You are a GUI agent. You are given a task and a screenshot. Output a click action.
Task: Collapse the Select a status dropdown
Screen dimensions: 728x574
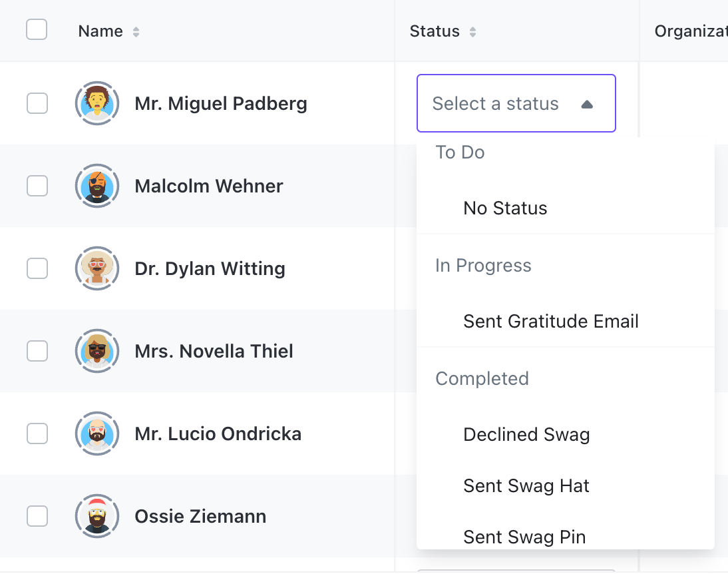[516, 103]
